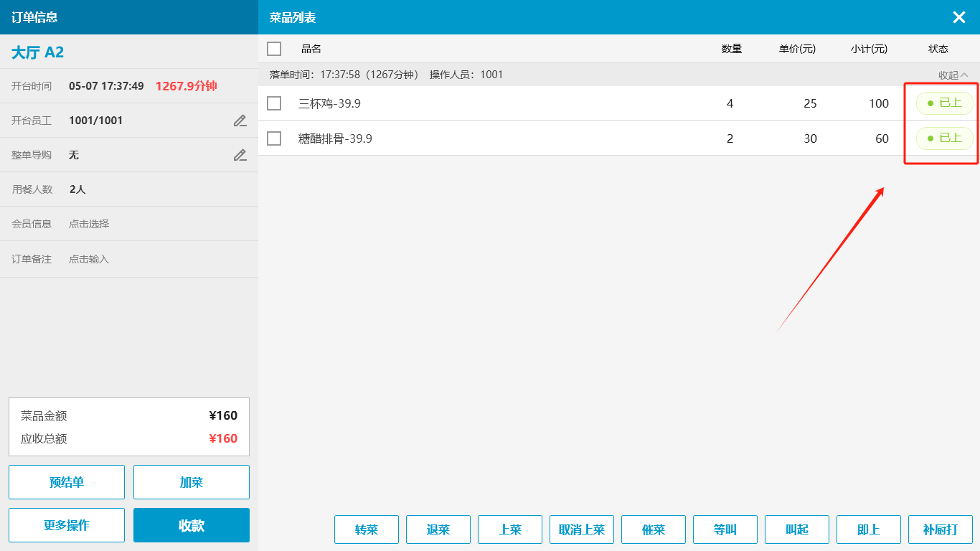Select the 三杯鸡-39.9 dish name
The image size is (980, 551).
pos(329,103)
